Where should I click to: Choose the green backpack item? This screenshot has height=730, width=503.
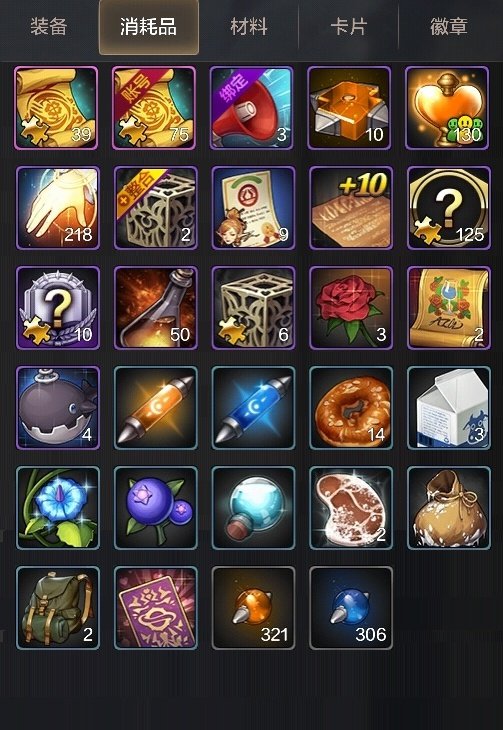[x=58, y=608]
